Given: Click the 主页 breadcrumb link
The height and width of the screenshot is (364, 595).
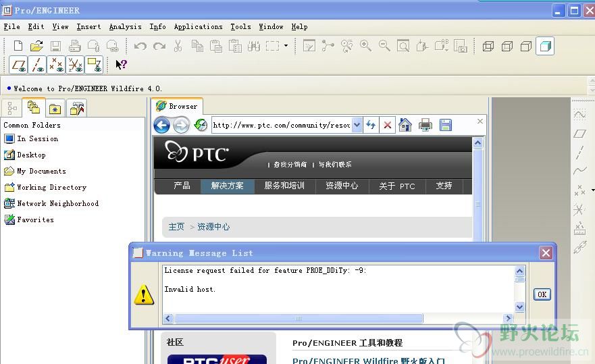Looking at the screenshot, I should coord(176,227).
